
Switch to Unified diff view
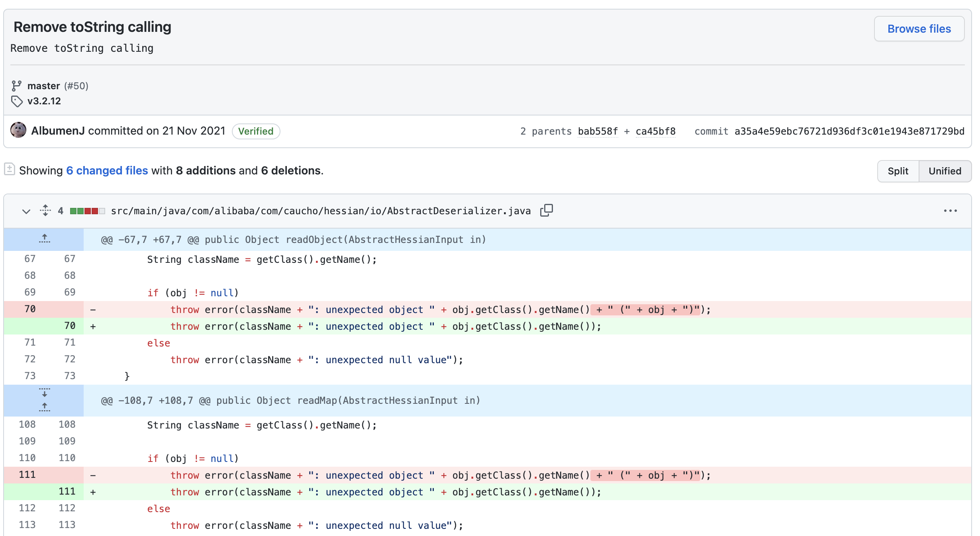coord(945,171)
